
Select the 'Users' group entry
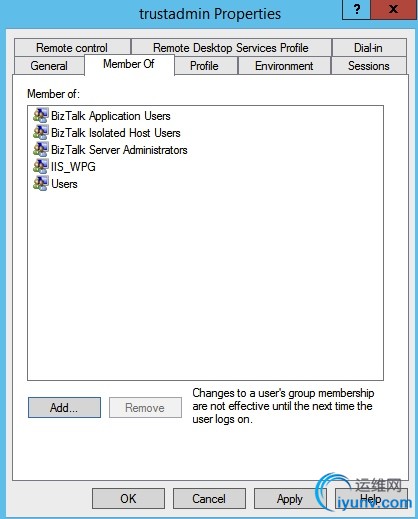(x=64, y=184)
